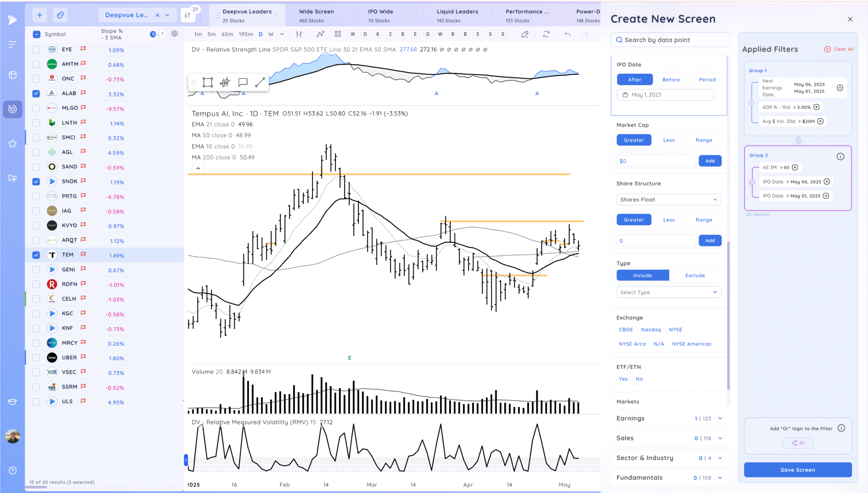Select the candlestick measure tool

tap(225, 82)
